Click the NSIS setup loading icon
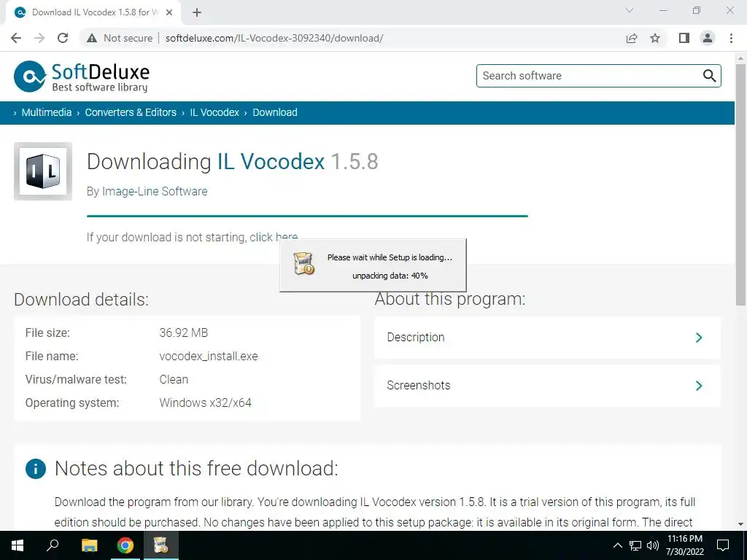 (303, 263)
